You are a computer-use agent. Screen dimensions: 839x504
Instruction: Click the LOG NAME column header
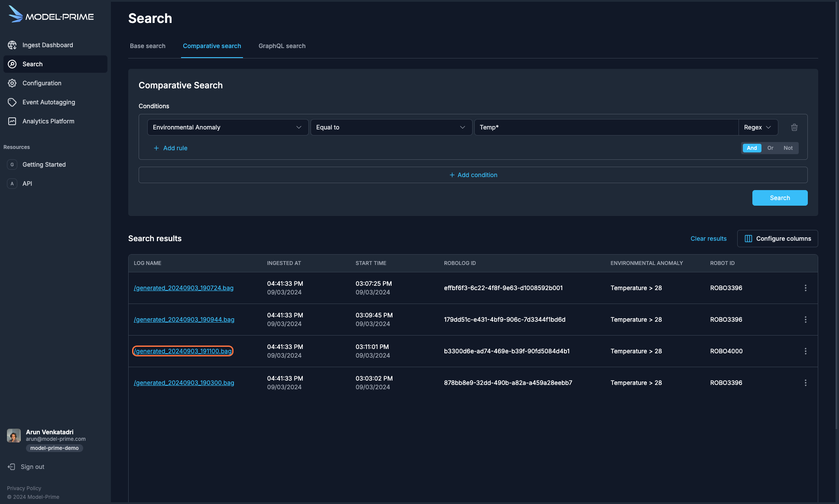coord(148,263)
